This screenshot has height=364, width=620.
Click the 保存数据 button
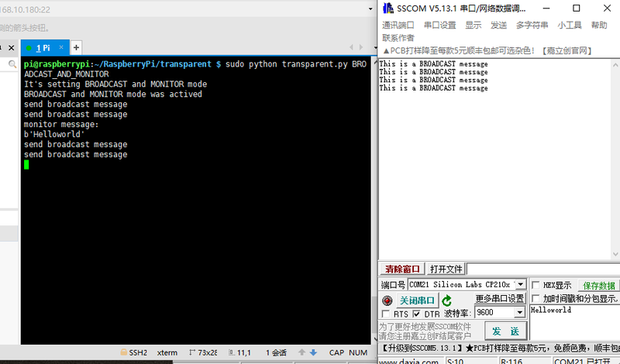598,286
